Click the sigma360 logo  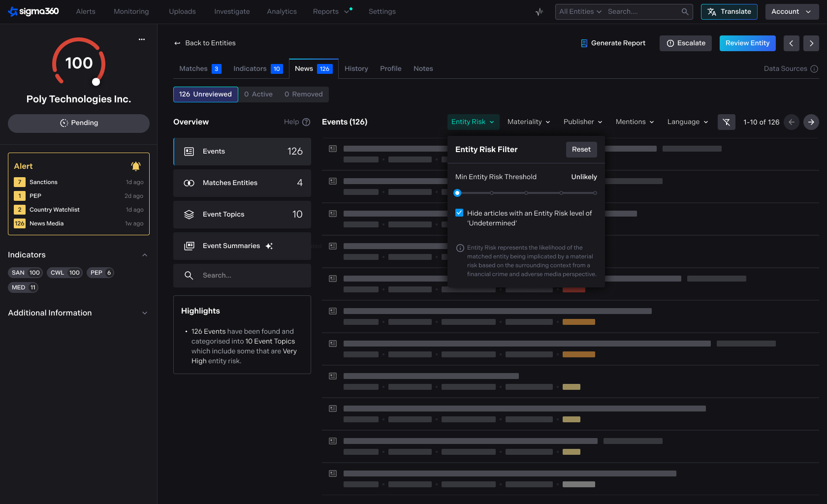point(33,11)
